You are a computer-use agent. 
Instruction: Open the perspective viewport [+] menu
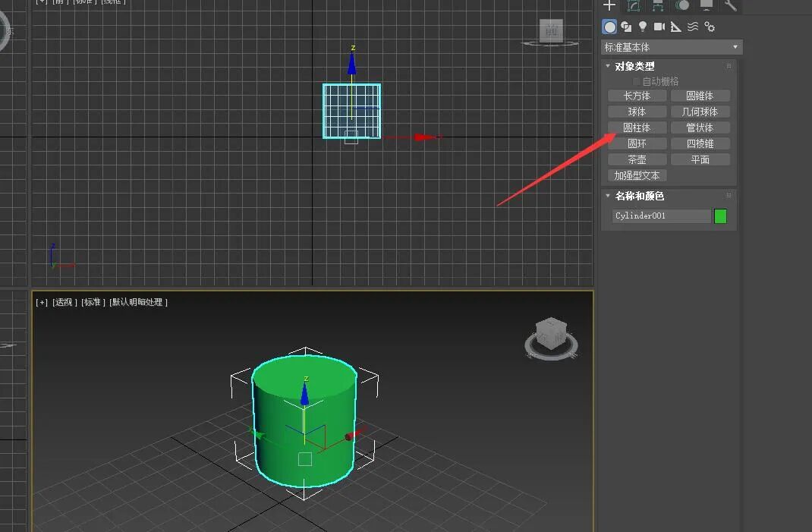coord(42,302)
